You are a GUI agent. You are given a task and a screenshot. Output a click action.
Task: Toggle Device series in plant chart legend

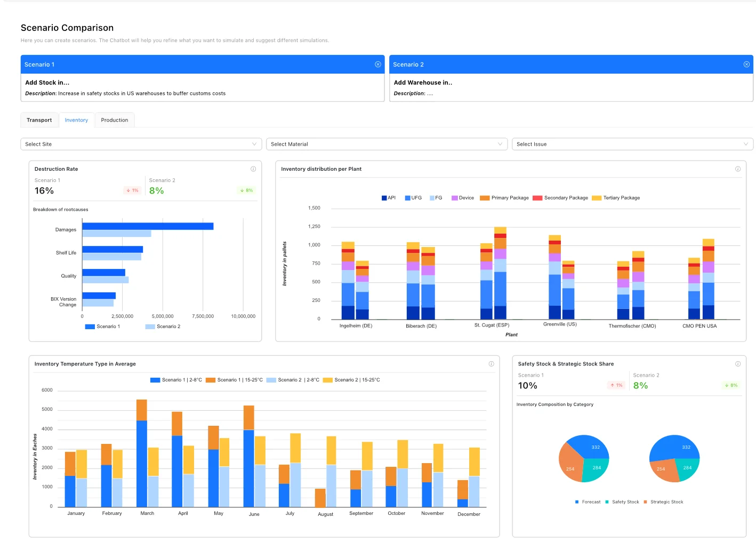coord(463,198)
